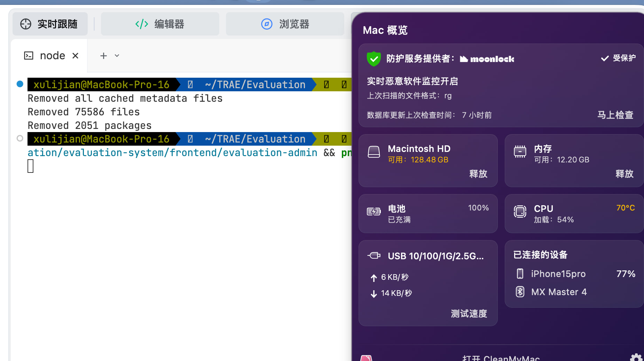Screen dimensions: 644x361
Task: Click the USB network adapter icon
Action: point(374,255)
